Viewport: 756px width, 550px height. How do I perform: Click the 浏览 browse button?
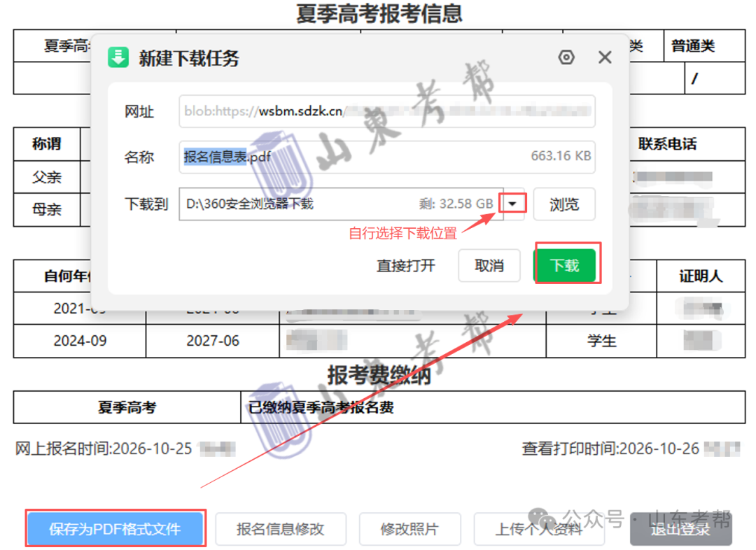point(564,204)
